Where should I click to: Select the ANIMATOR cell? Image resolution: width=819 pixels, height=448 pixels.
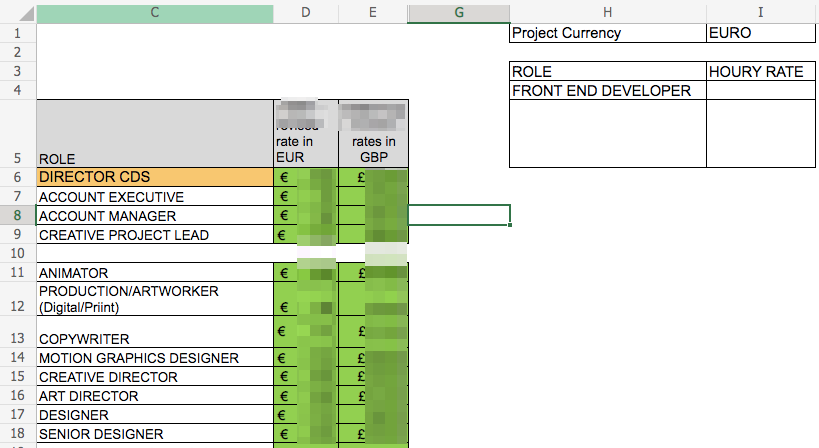pos(155,273)
